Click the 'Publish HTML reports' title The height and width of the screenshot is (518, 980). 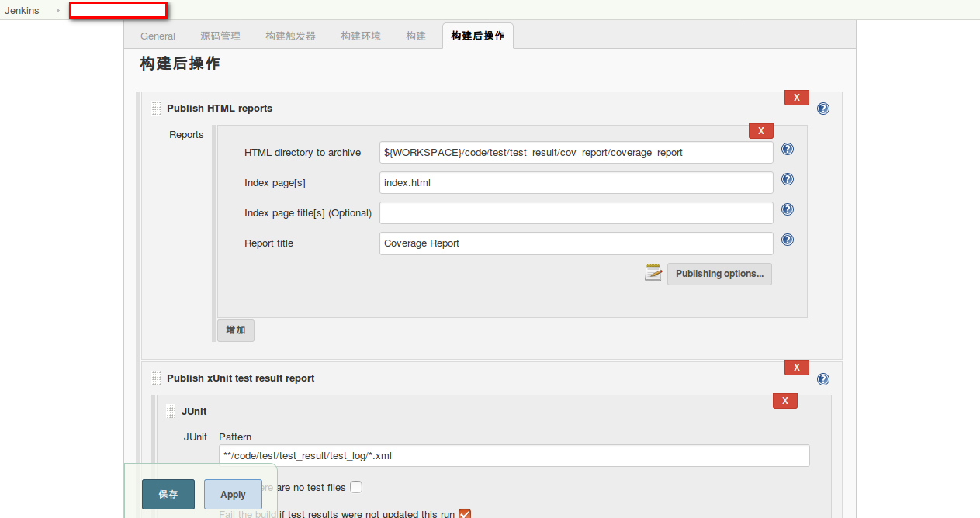click(x=220, y=109)
